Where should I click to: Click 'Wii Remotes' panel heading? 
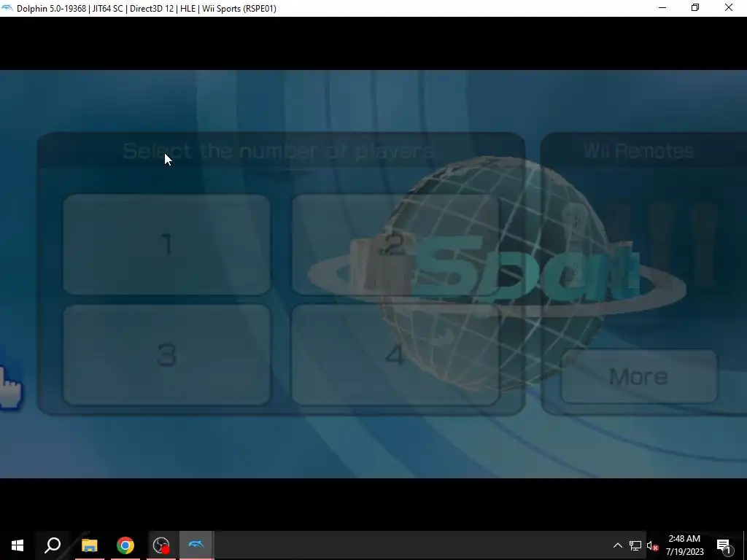point(638,151)
